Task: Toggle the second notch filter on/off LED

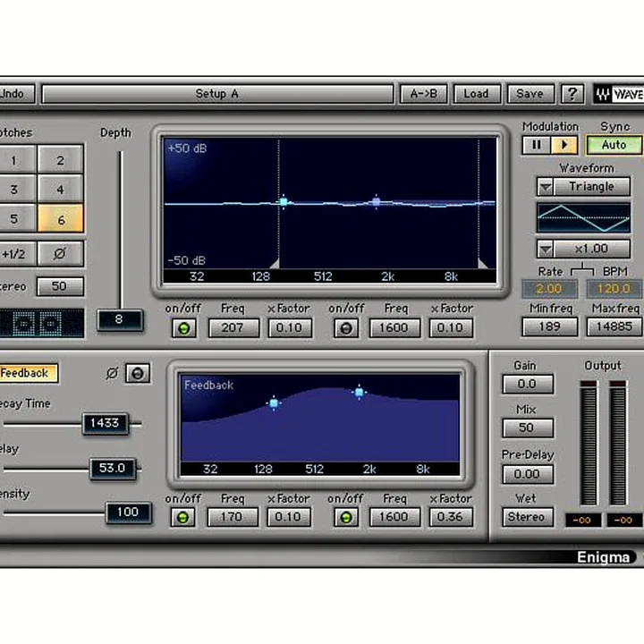Action: click(x=346, y=328)
